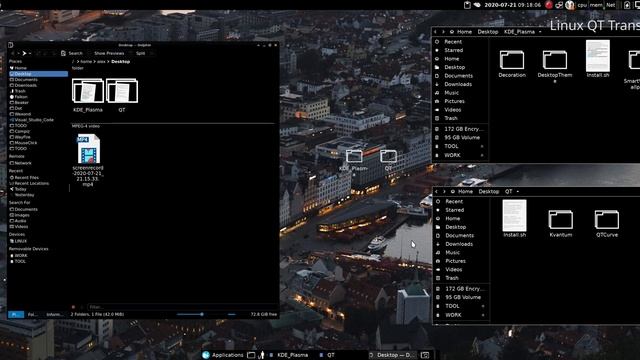Toggle Show Previews in Dolphin toolbar
This screenshot has width=640, height=360.
[x=109, y=53]
